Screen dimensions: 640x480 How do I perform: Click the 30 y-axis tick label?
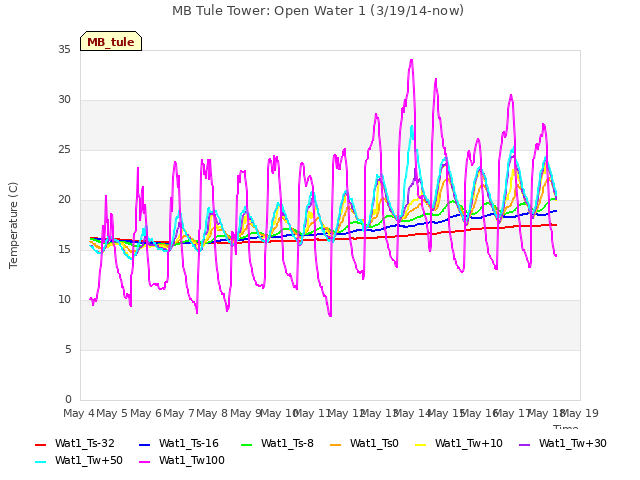64,100
